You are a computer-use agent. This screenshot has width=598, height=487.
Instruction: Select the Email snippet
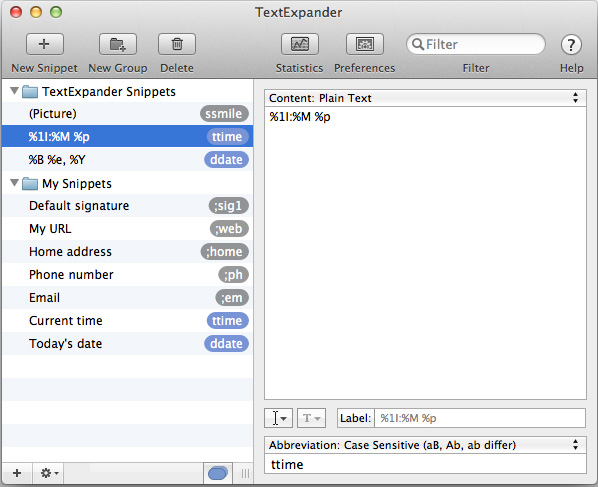(127, 297)
